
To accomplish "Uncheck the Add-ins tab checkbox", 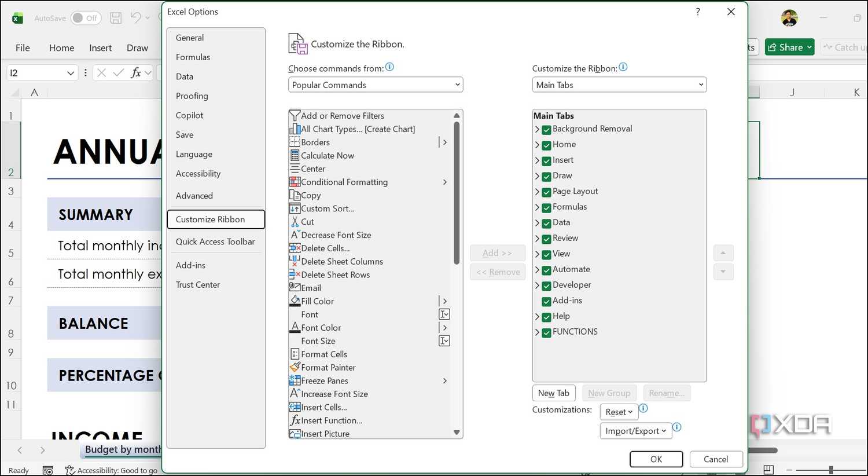I will coord(546,302).
